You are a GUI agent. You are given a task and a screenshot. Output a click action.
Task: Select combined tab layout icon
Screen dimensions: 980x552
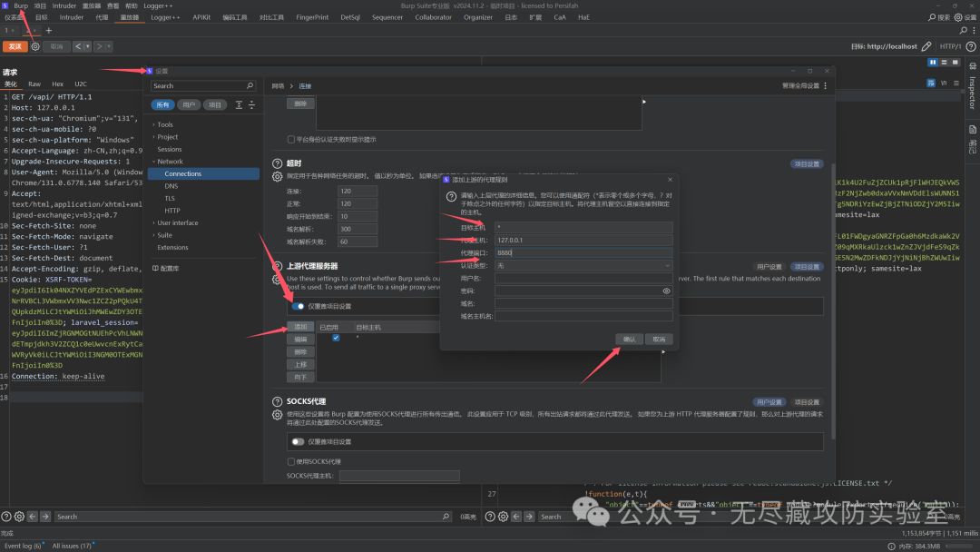955,63
